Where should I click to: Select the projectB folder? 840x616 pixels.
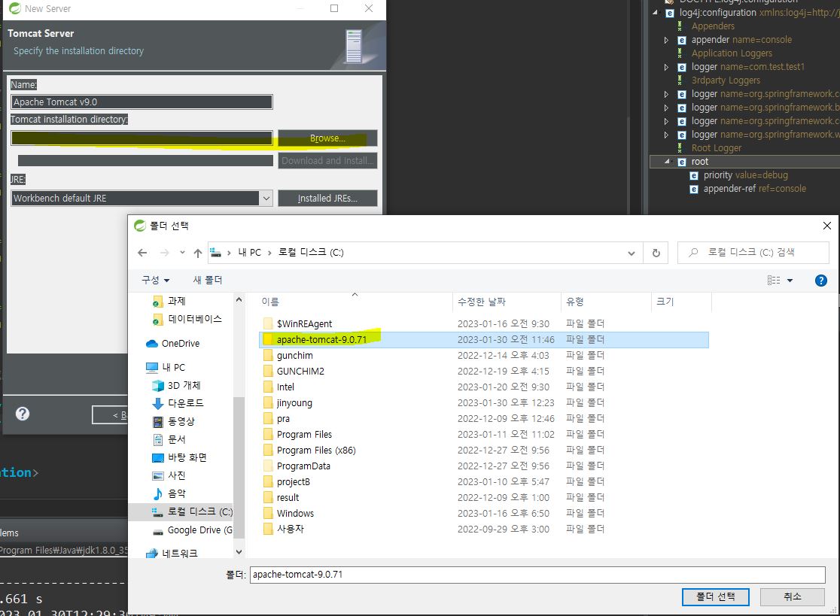[293, 481]
